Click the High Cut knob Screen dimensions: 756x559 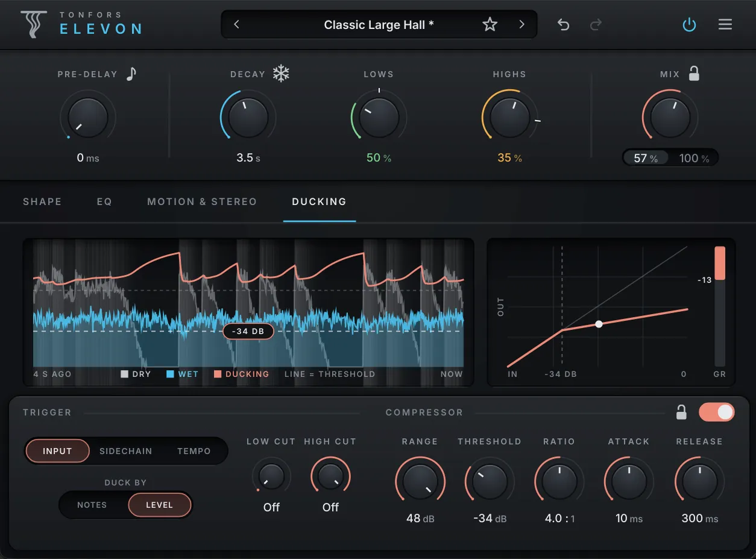330,476
